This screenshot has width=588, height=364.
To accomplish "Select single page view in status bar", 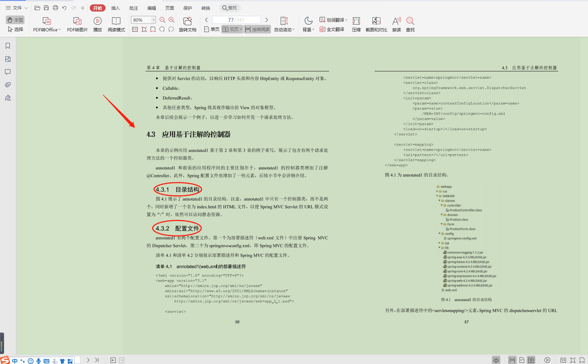I will [x=522, y=360].
